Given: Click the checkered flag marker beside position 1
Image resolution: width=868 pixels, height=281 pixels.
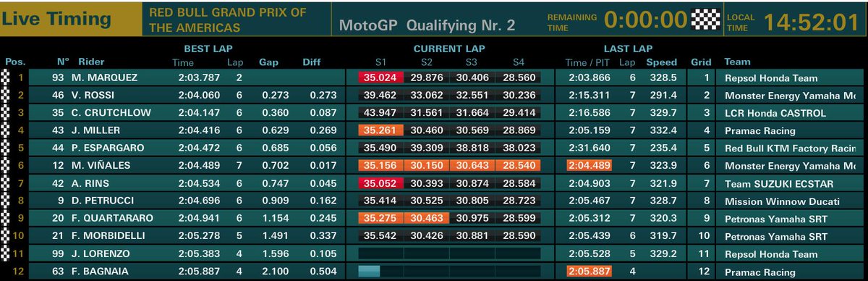Looking at the screenshot, I should coord(7,77).
